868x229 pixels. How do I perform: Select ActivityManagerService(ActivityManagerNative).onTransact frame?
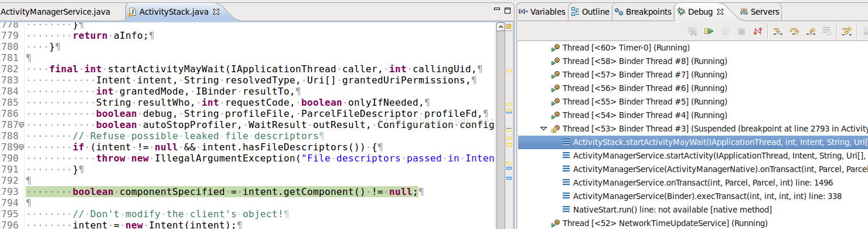(x=714, y=169)
